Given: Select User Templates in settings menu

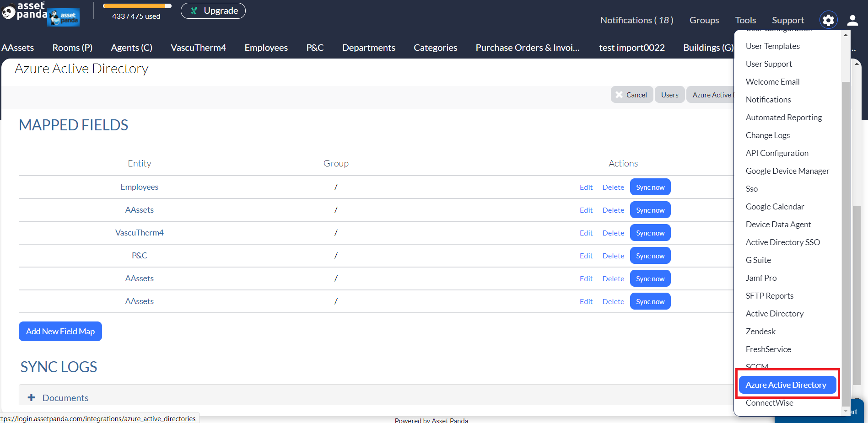Looking at the screenshot, I should 772,46.
